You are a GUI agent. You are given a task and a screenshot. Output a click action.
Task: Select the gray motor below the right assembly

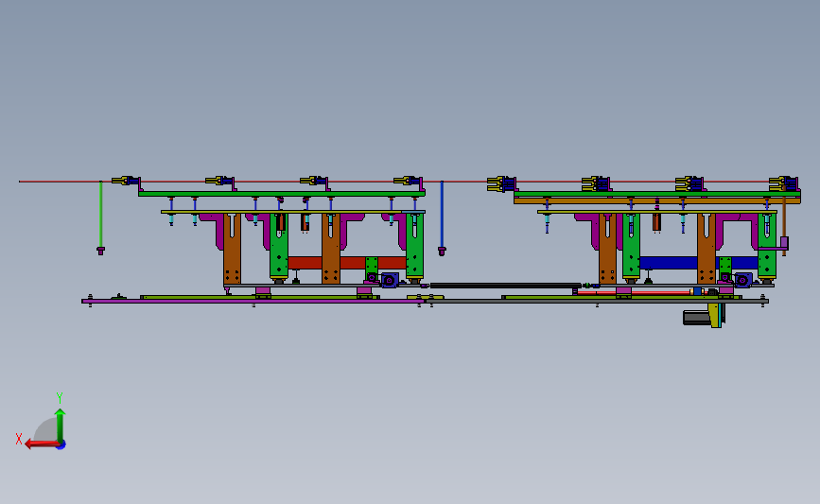click(x=696, y=318)
